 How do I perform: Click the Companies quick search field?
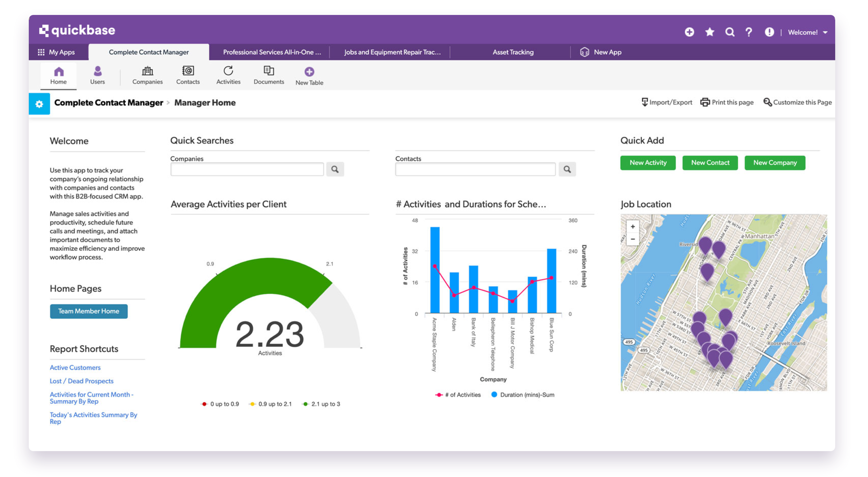pos(247,169)
